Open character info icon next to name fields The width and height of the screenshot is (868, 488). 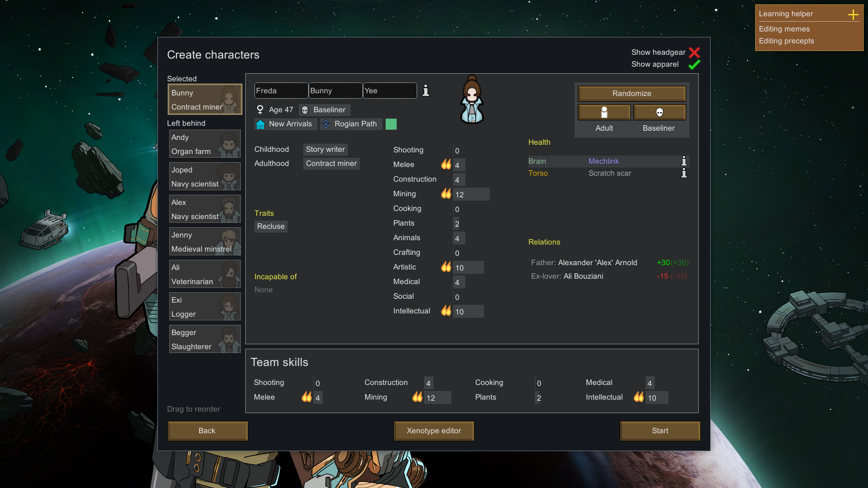[426, 91]
